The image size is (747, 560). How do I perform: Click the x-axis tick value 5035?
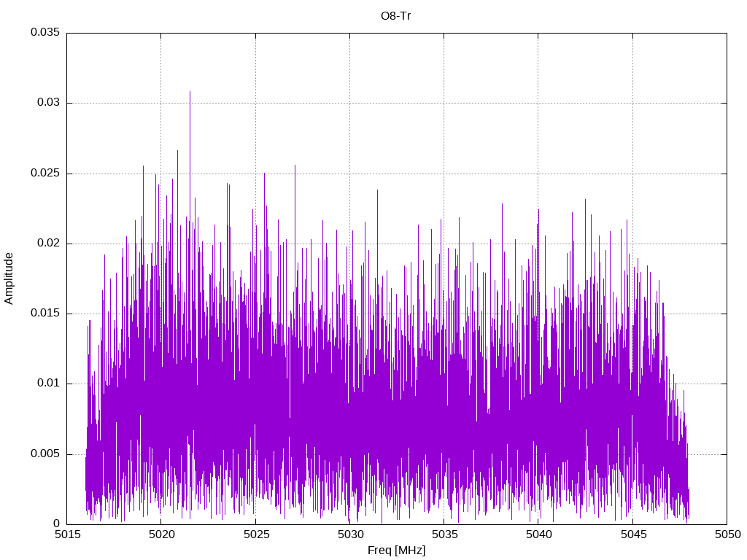pos(444,534)
